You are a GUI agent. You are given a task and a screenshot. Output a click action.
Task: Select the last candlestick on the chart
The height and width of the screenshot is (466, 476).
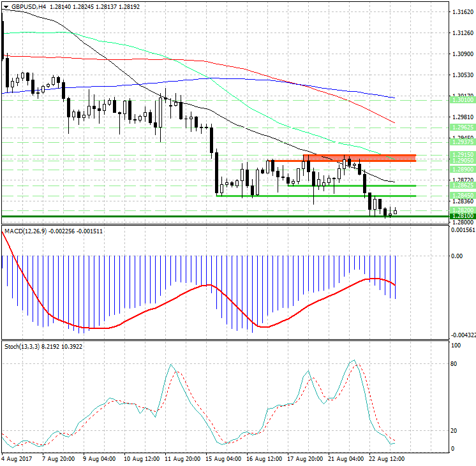[x=396, y=212]
